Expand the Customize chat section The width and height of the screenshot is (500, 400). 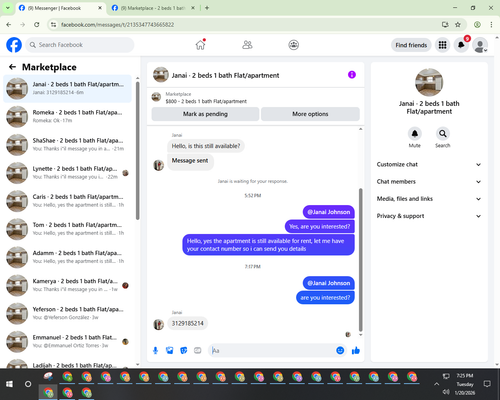(x=429, y=164)
